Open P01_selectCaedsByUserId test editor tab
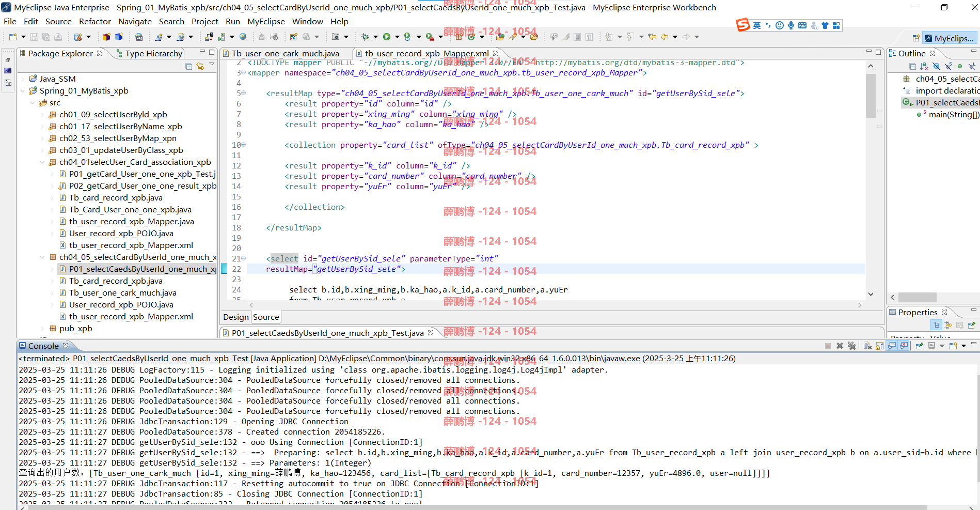 pos(328,333)
